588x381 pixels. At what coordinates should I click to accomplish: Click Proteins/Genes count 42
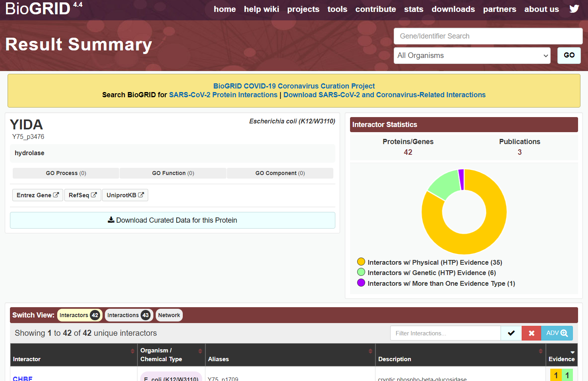click(x=408, y=152)
